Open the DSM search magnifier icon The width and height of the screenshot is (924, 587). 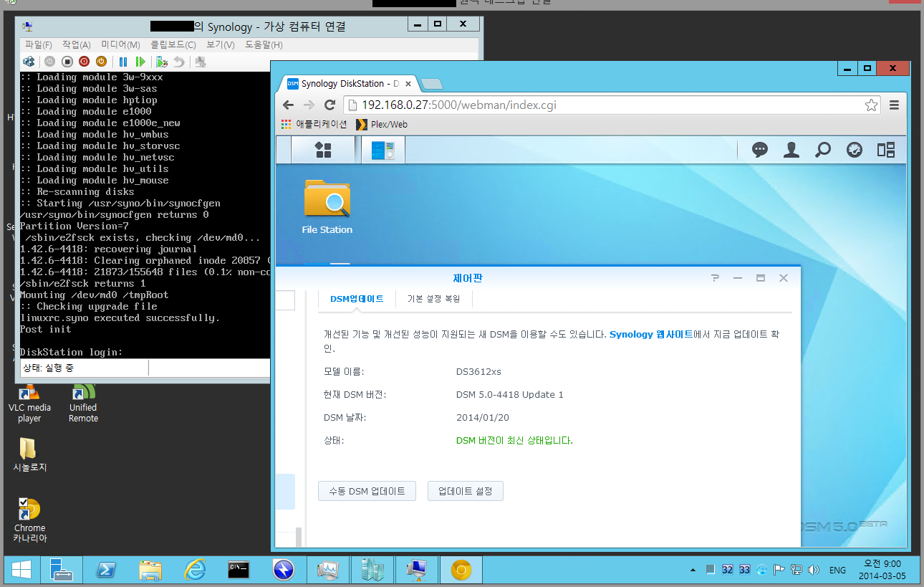click(x=823, y=150)
